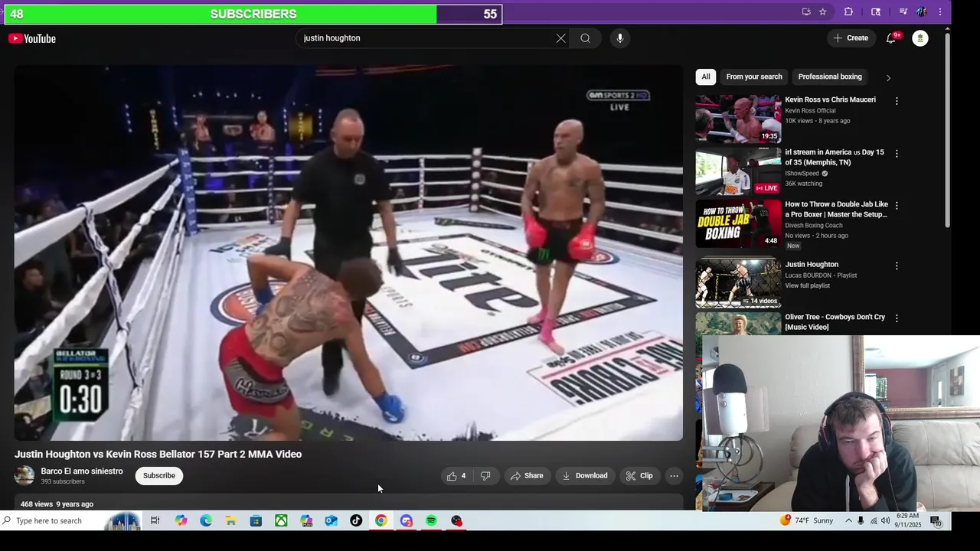Open Chrome profile avatar
The height and width of the screenshot is (551, 980).
[922, 11]
